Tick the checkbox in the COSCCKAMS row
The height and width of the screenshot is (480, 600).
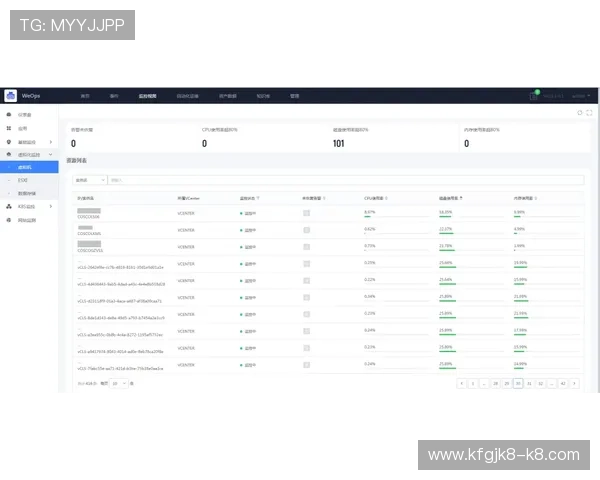click(307, 230)
